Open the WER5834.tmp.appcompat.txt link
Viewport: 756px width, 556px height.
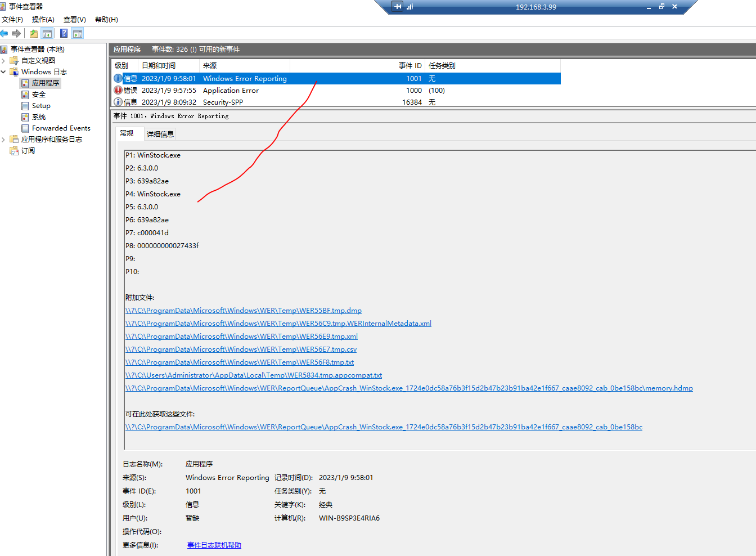pyautogui.click(x=254, y=375)
